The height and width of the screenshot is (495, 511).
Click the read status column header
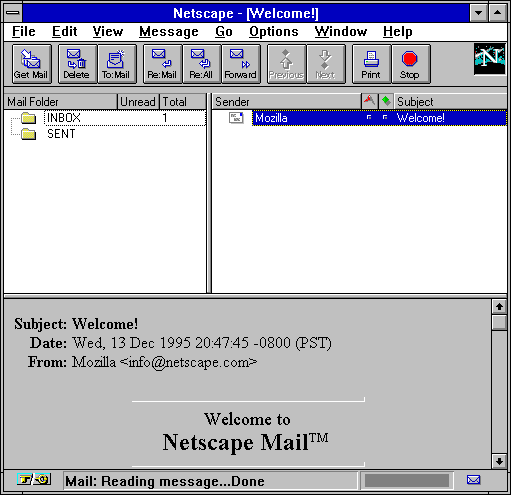[386, 101]
